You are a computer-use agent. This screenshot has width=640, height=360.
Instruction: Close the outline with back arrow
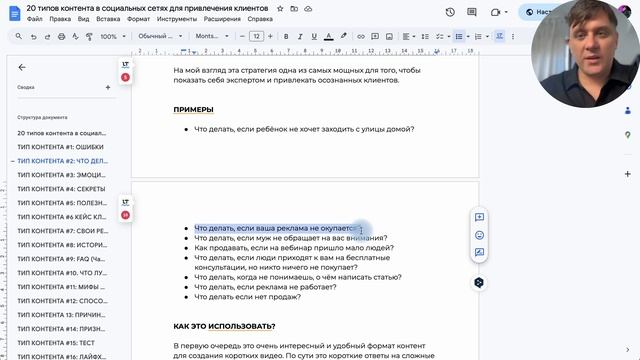point(22,67)
